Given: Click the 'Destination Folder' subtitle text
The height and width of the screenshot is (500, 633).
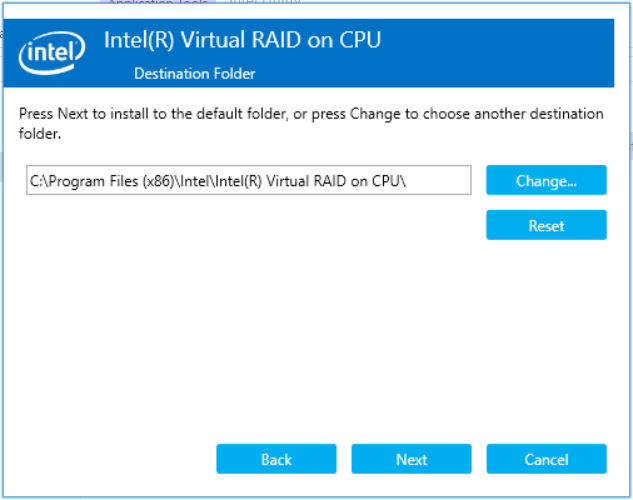Looking at the screenshot, I should pyautogui.click(x=195, y=73).
